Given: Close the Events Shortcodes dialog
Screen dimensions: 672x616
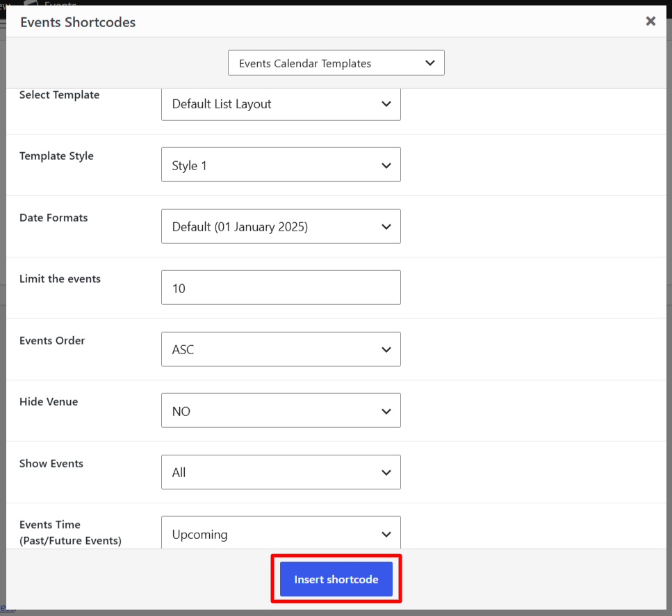Looking at the screenshot, I should coord(650,21).
